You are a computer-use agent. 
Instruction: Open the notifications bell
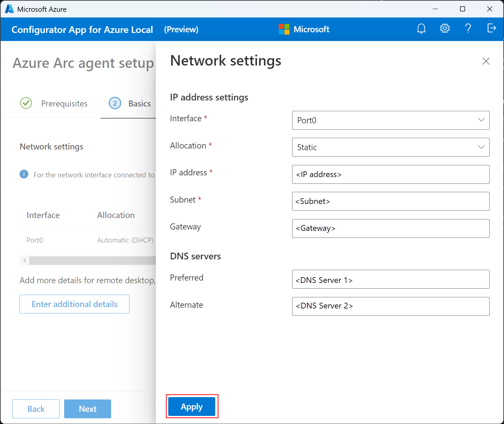coord(421,29)
